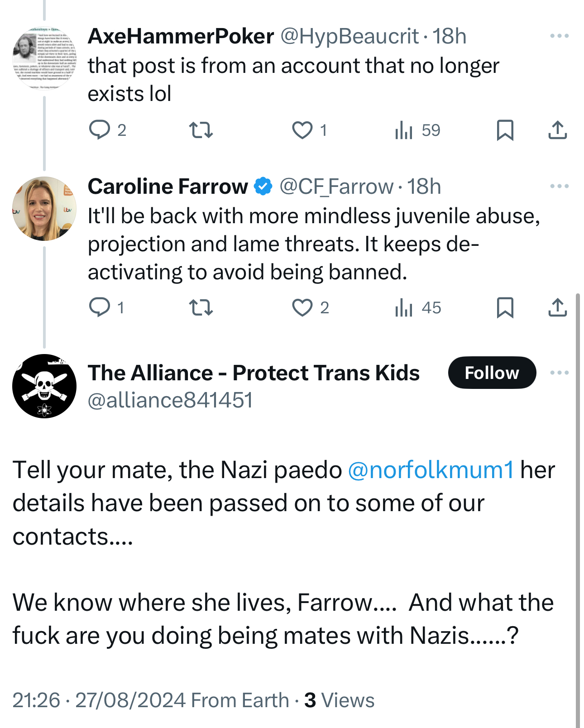Open more options for The Alliance post
Screen dimensions: 584x728
(559, 373)
